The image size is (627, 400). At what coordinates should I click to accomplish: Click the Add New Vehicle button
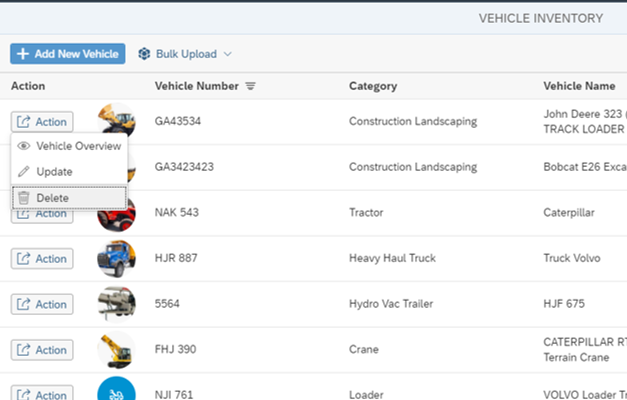68,54
